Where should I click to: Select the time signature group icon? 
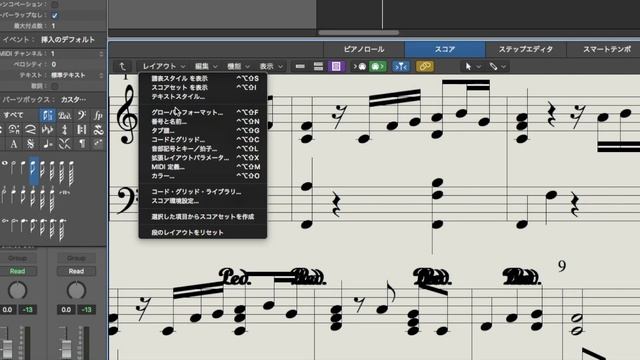64,130
